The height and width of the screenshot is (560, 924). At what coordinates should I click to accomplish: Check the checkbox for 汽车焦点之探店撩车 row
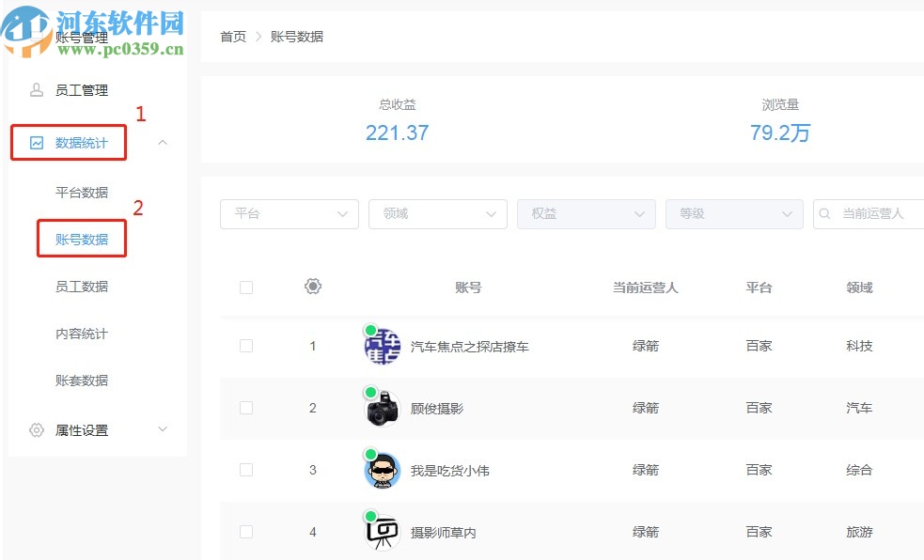coord(245,345)
